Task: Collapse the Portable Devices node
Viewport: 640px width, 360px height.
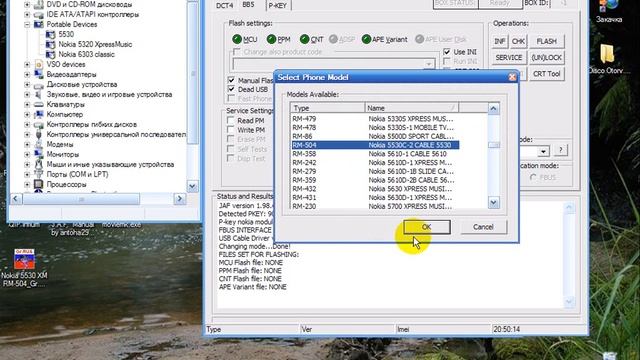Action: pyautogui.click(x=27, y=24)
